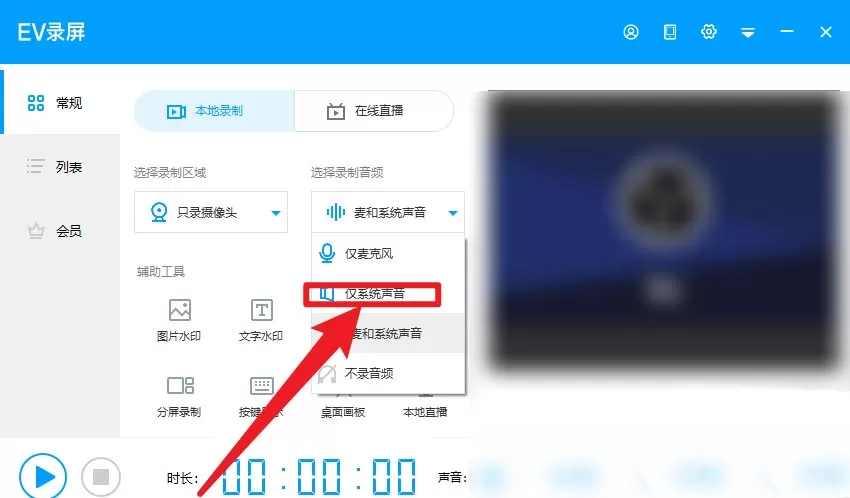Open the 文字水印 tool
The image size is (850, 498).
(261, 320)
